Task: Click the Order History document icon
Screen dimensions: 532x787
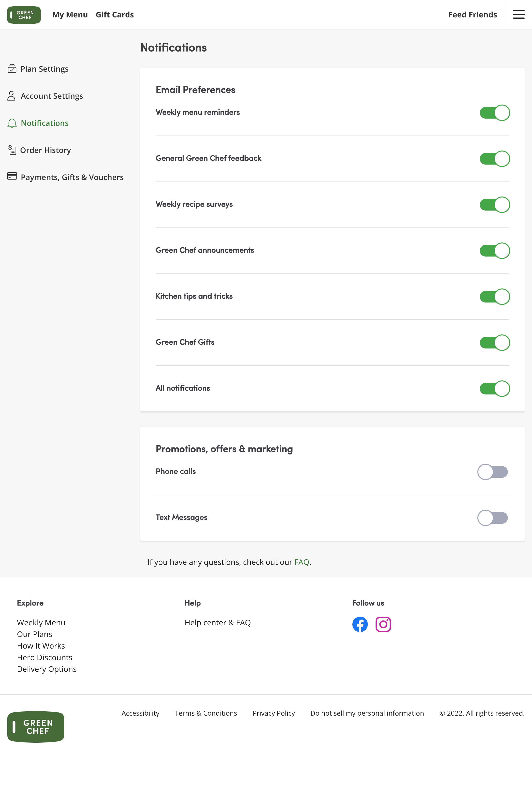Action: 12,150
